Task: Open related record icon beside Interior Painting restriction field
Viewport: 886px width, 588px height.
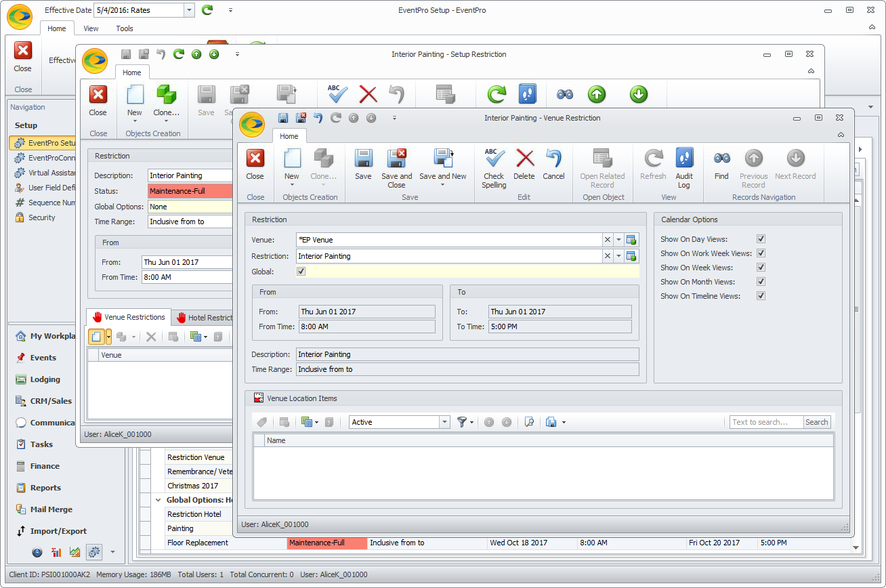Action: 631,256
